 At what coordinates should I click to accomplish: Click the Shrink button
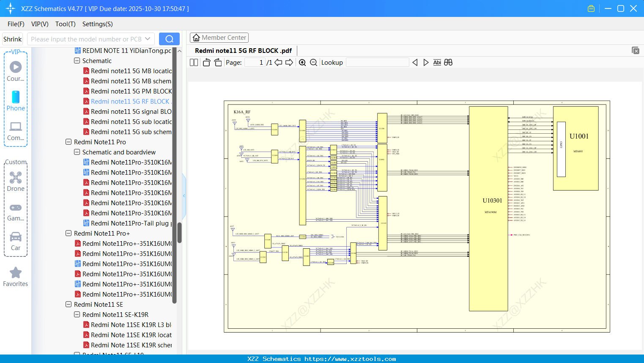pos(13,39)
